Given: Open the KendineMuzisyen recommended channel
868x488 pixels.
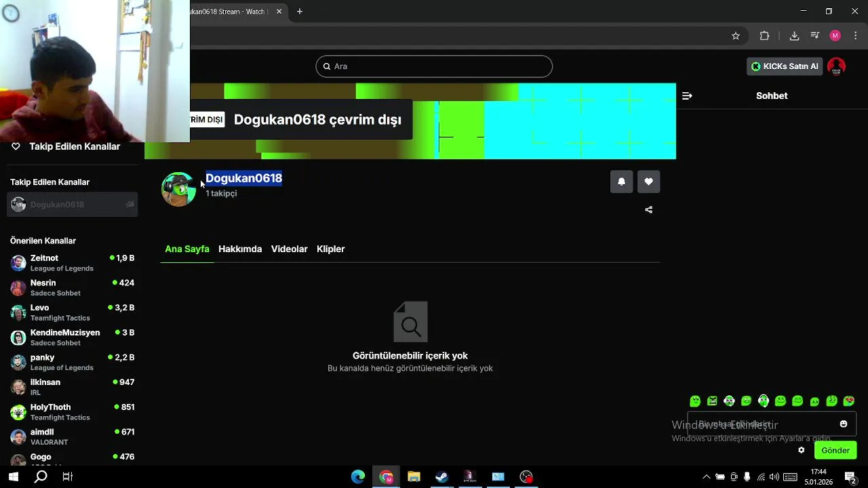Looking at the screenshot, I should point(73,338).
